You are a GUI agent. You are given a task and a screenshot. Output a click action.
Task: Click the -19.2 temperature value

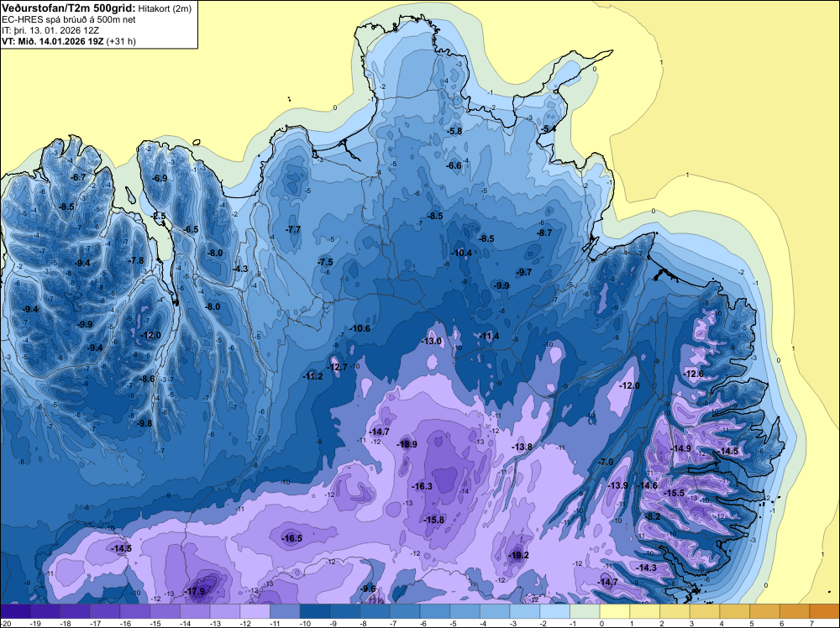click(518, 555)
